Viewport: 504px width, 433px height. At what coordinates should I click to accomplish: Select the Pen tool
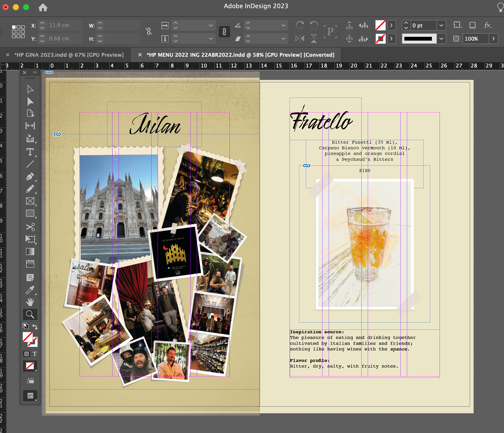[30, 177]
